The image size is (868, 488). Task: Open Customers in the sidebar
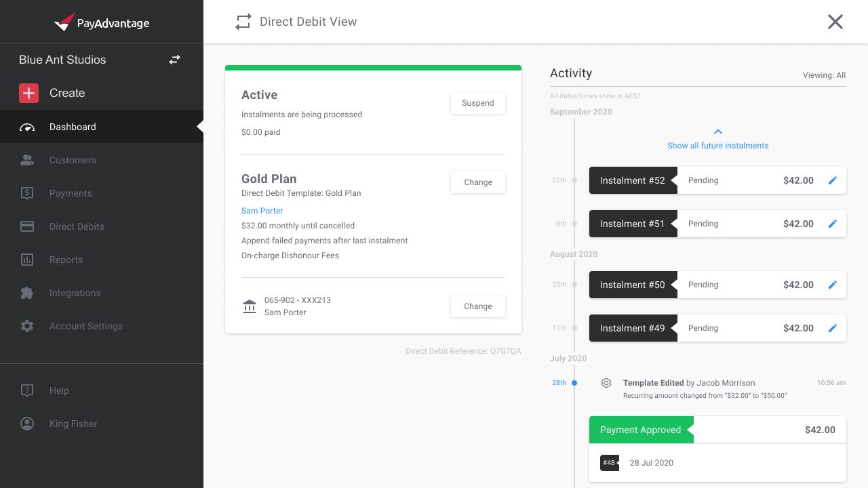point(73,160)
